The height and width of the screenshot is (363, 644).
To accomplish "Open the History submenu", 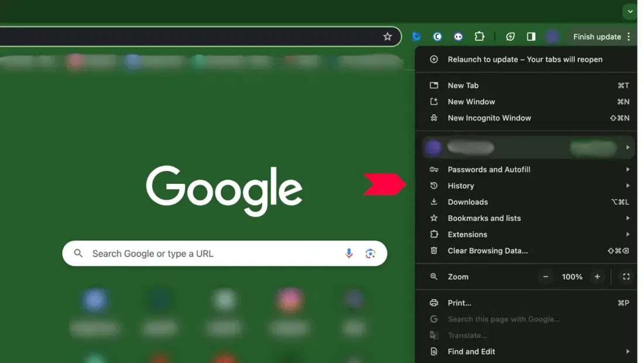I will click(526, 186).
